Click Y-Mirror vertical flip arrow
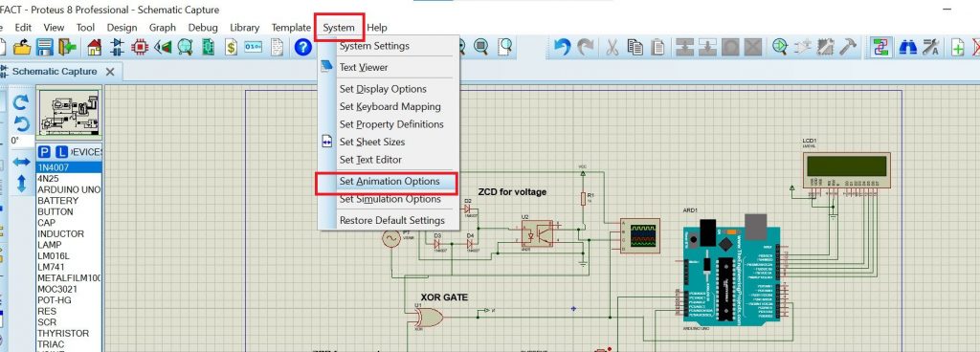The image size is (980, 352). 21,184
